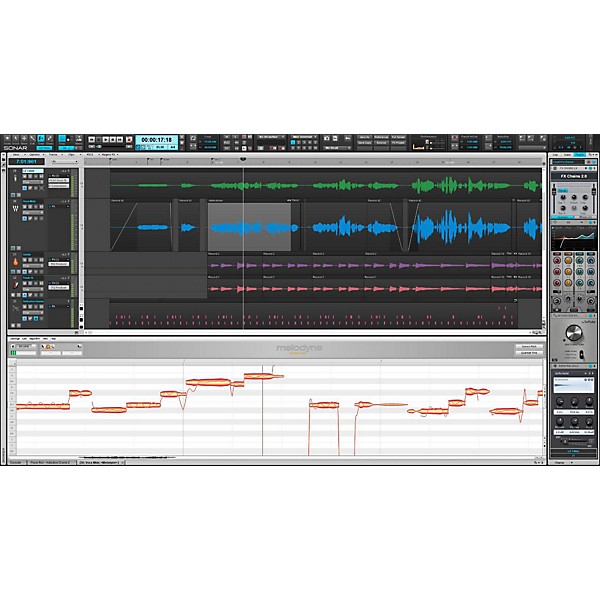Open the edit filter dropdown on Guitar track

click(x=33, y=266)
